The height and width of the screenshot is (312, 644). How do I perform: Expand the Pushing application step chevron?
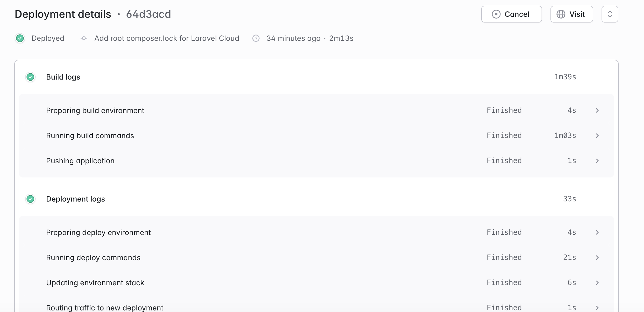(x=597, y=161)
